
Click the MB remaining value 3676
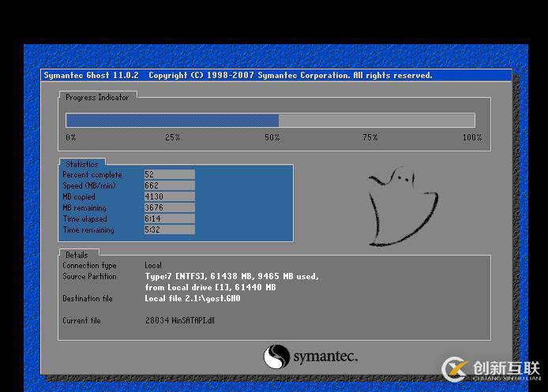point(169,207)
